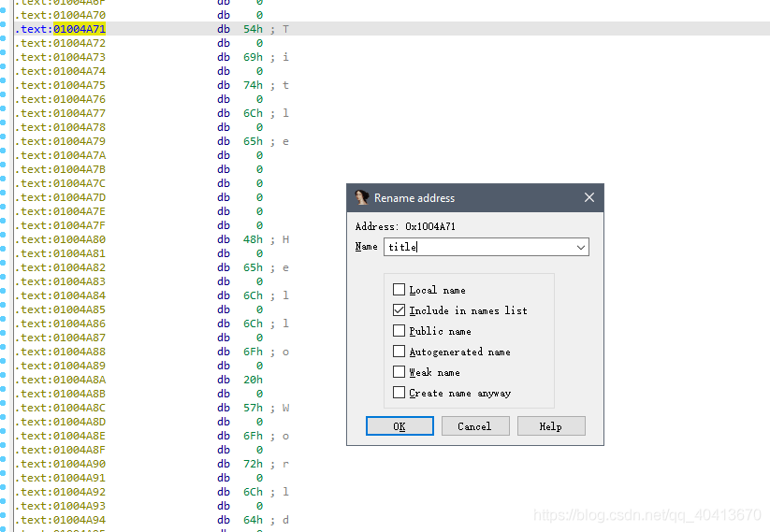Click address .text:01004A84
The height and width of the screenshot is (532, 770).
[x=61, y=295]
